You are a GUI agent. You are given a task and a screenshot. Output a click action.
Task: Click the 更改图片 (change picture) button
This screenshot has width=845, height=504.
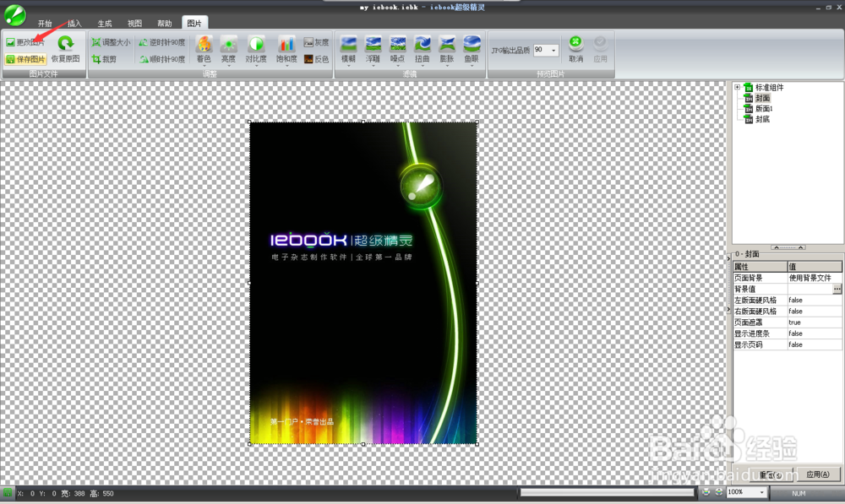coord(25,42)
